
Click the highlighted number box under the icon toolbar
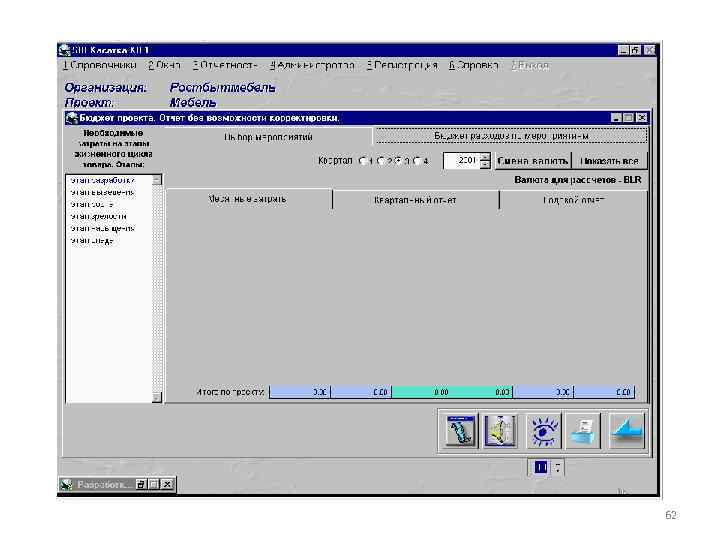pyautogui.click(x=541, y=467)
